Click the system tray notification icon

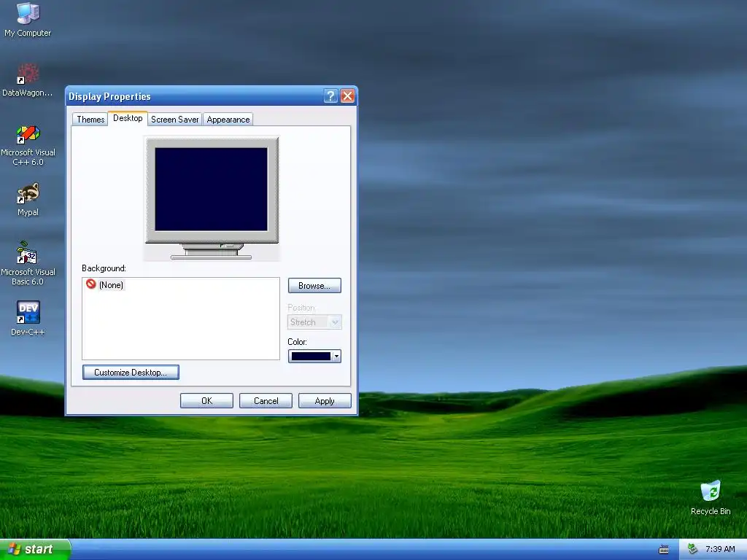point(693,549)
